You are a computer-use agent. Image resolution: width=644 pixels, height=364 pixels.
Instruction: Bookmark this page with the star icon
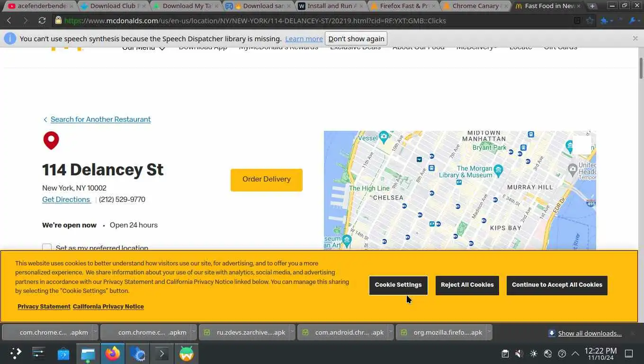tap(590, 20)
